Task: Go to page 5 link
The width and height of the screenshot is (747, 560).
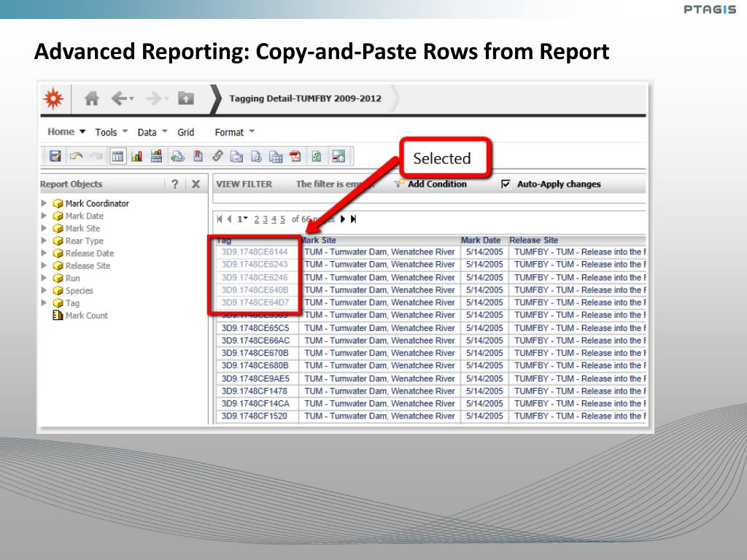Action: point(282,219)
